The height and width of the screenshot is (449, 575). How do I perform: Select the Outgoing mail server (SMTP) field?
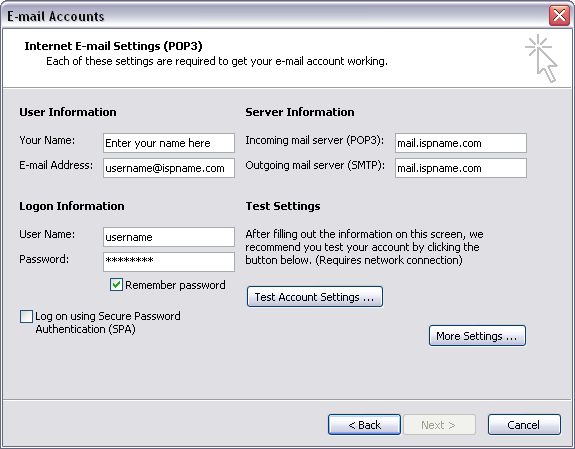coord(461,168)
